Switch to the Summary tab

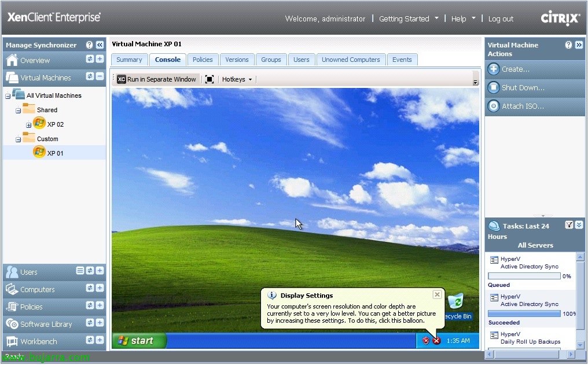click(129, 60)
